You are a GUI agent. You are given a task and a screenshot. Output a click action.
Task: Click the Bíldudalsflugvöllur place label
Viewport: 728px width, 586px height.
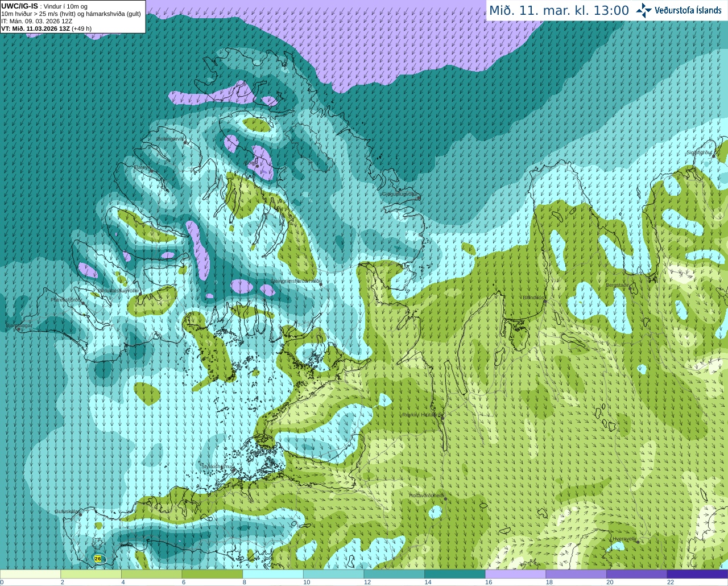tap(118, 290)
